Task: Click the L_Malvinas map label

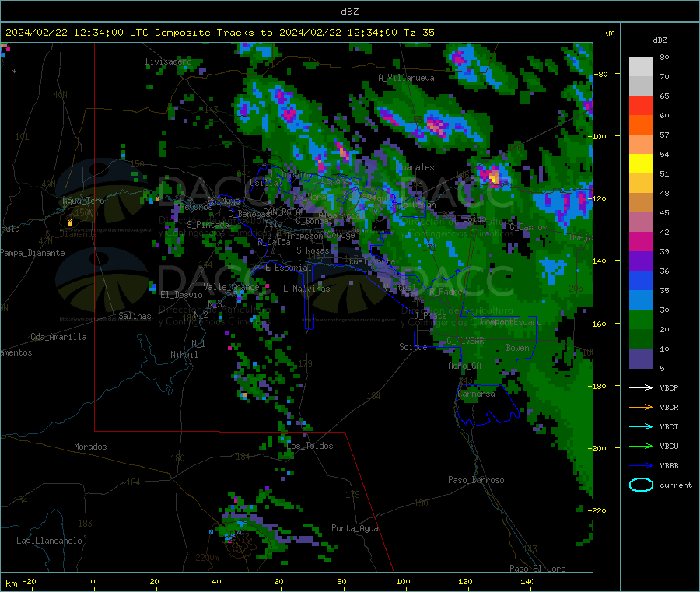Action: 306,289
